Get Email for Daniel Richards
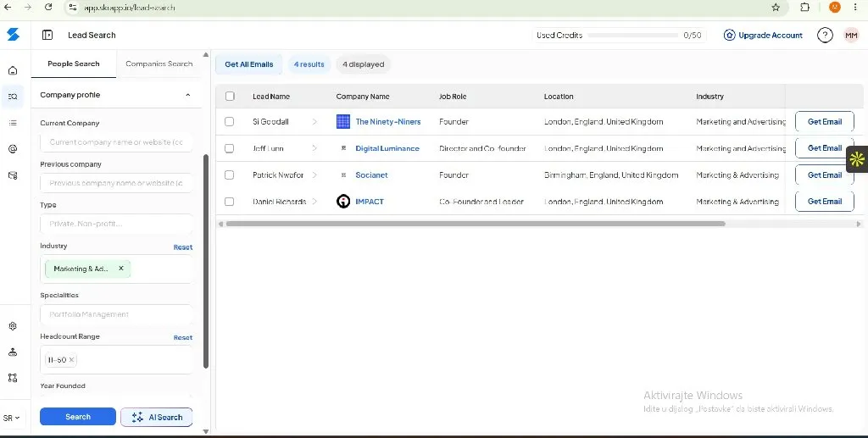Screen dimensions: 868x438 point(824,202)
